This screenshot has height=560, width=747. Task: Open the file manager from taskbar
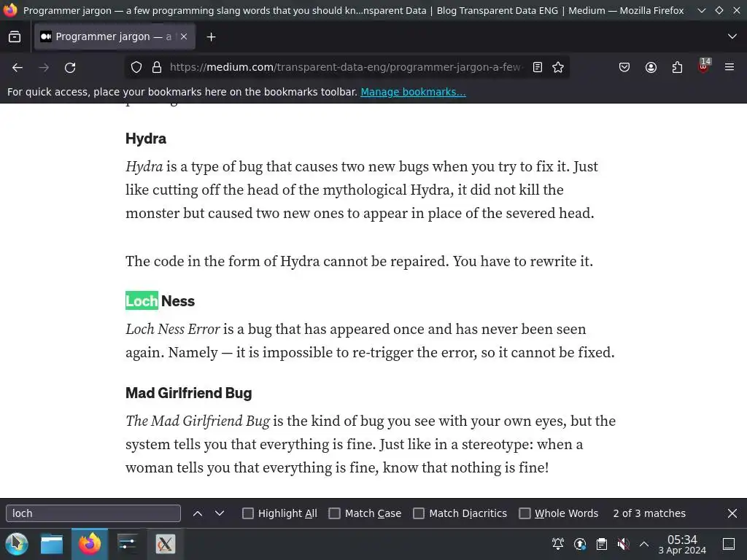(52, 544)
